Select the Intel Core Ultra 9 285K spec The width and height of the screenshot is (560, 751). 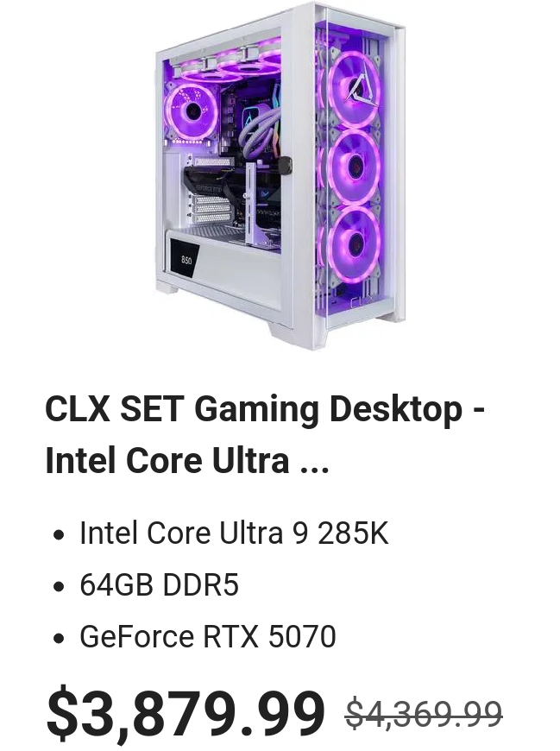point(234,533)
